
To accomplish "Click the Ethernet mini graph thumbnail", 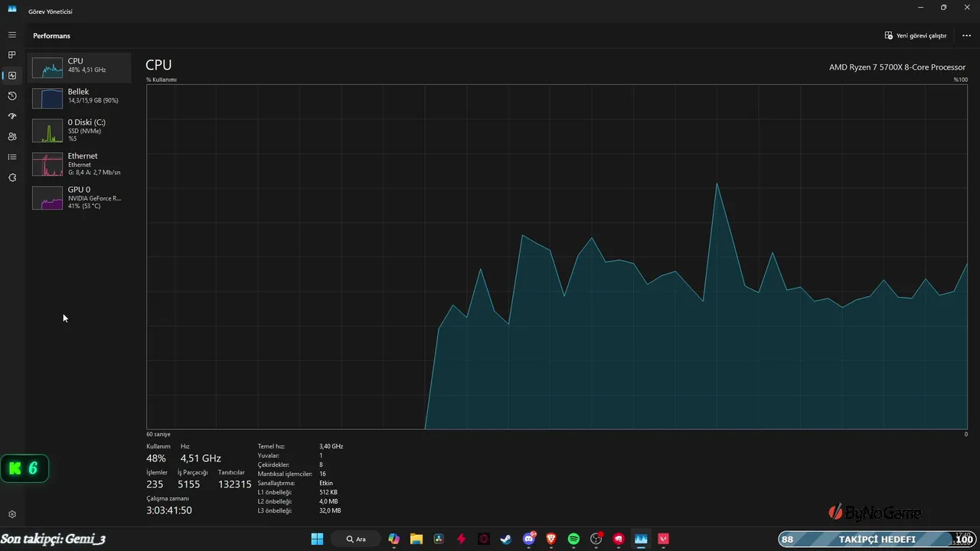I will coord(47,164).
